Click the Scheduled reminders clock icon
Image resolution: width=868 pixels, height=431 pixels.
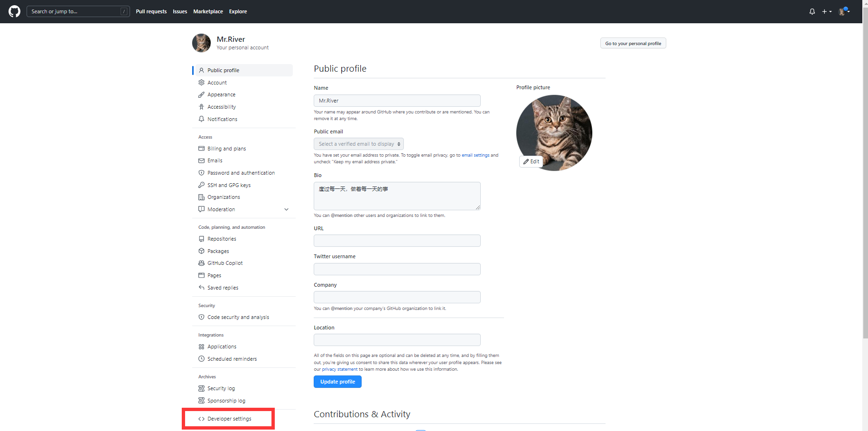201,359
